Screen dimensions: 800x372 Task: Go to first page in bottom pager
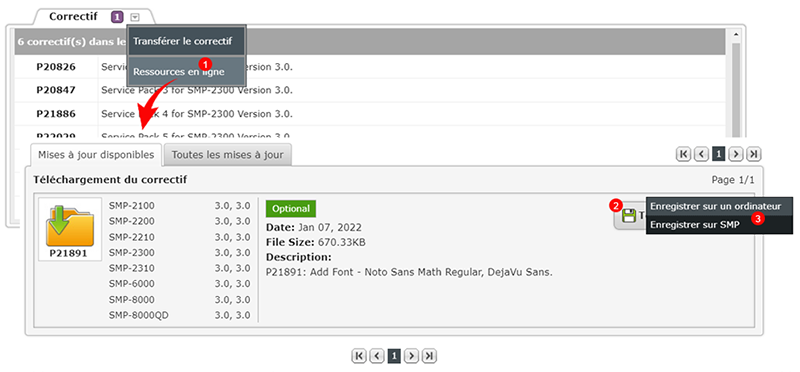coord(360,356)
